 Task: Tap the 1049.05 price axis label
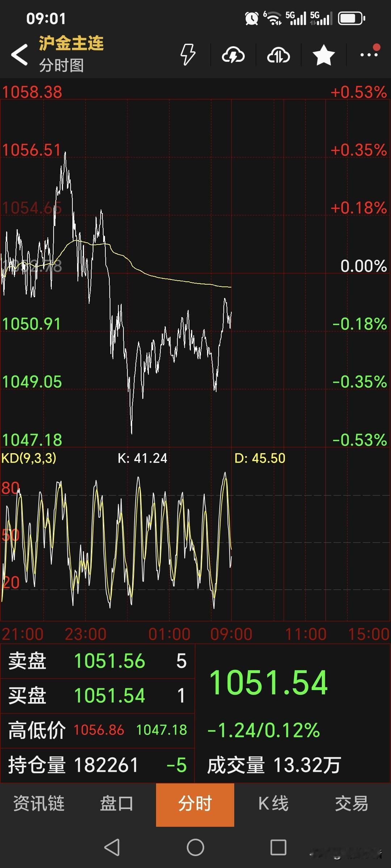32,382
